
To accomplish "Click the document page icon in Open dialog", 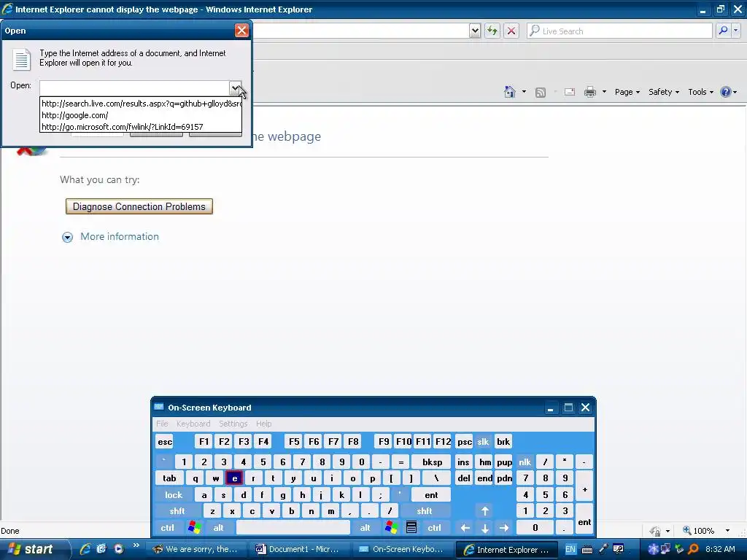I will point(21,60).
